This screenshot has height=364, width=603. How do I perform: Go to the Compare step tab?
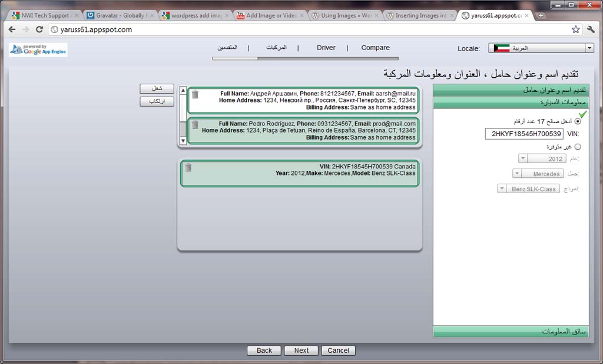(375, 48)
